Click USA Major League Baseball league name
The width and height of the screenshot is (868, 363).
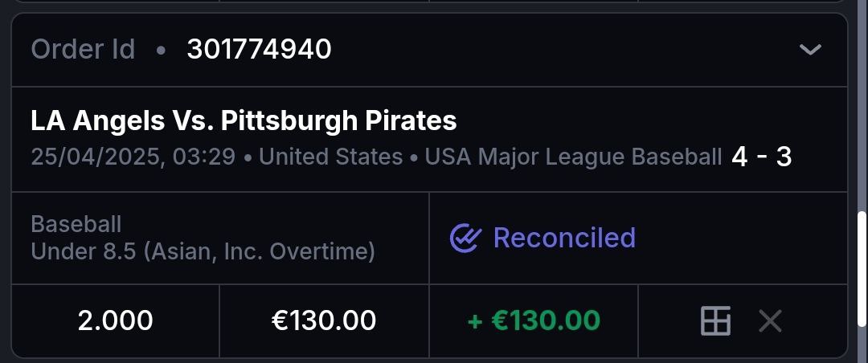[572, 157]
